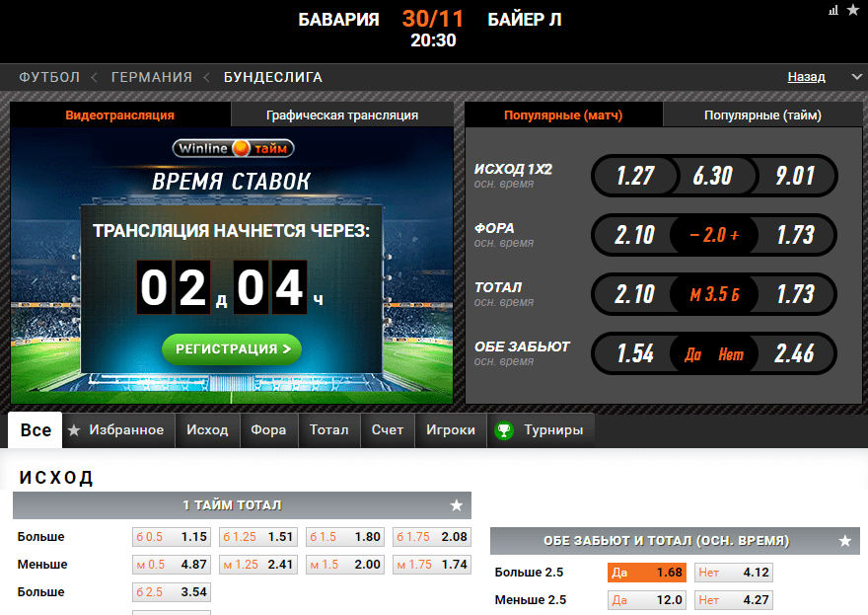868x615 pixels.
Task: Open the Счет filter tab
Action: tap(388, 430)
